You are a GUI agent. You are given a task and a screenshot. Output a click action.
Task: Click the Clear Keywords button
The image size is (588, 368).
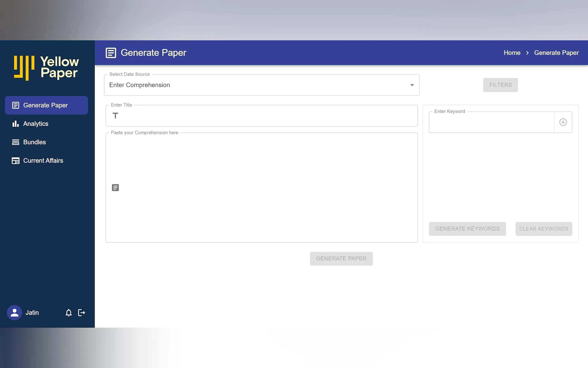(544, 229)
